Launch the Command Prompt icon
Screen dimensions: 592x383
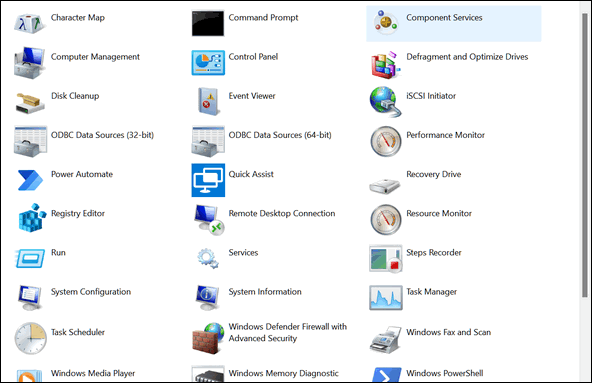tap(208, 23)
